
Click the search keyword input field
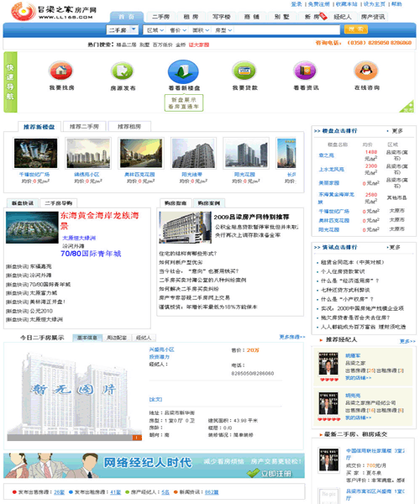point(286,30)
